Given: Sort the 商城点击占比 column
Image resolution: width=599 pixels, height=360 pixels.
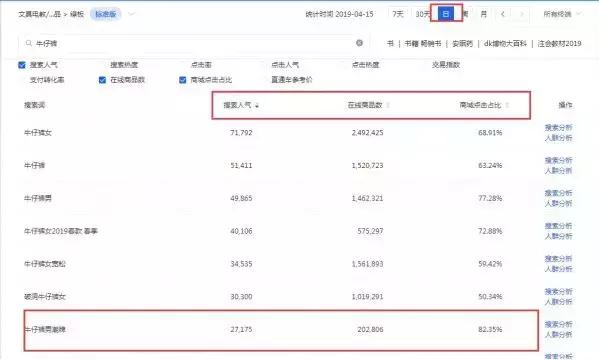Looking at the screenshot, I should coord(507,105).
